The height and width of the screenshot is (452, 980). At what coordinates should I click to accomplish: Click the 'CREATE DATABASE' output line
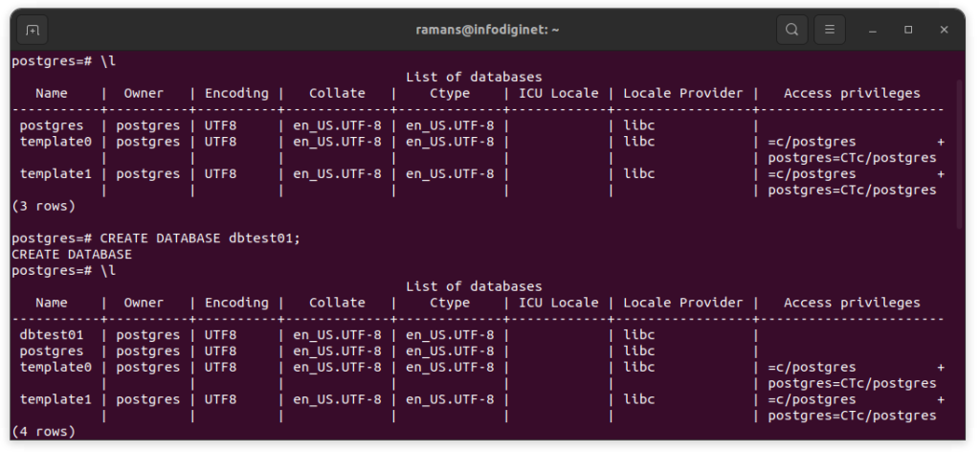click(72, 255)
